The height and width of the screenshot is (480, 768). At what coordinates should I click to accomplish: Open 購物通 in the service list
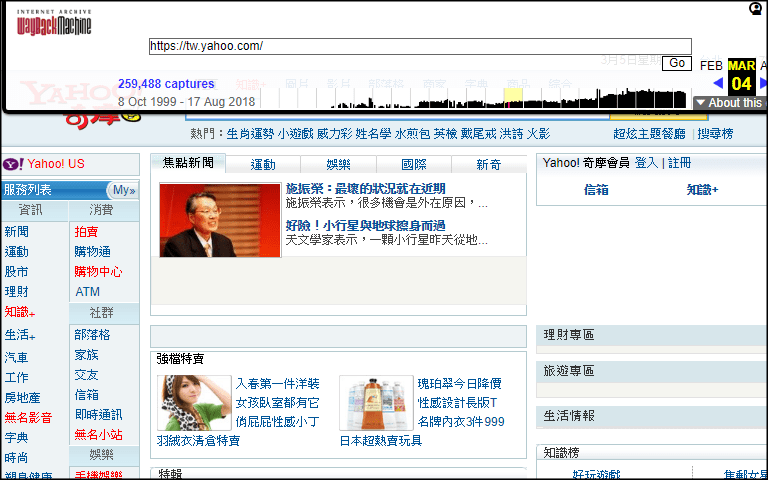[93, 252]
